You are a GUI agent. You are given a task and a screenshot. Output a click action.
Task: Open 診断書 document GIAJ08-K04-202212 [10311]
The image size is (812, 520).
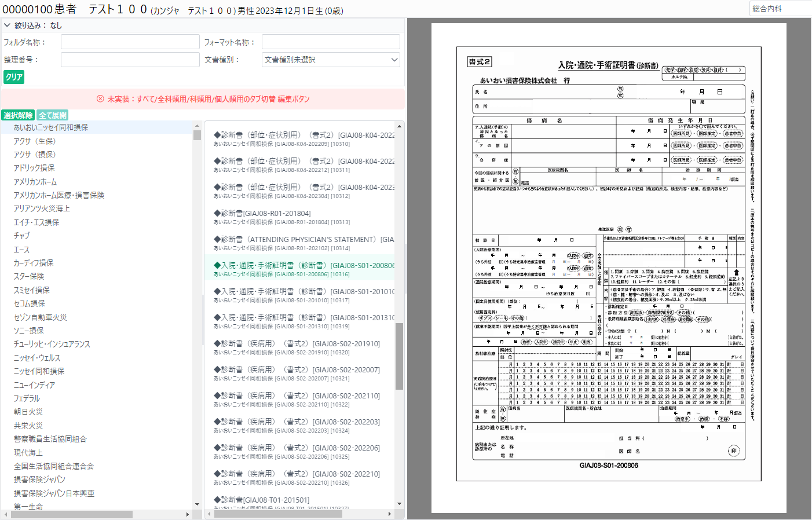(x=300, y=165)
